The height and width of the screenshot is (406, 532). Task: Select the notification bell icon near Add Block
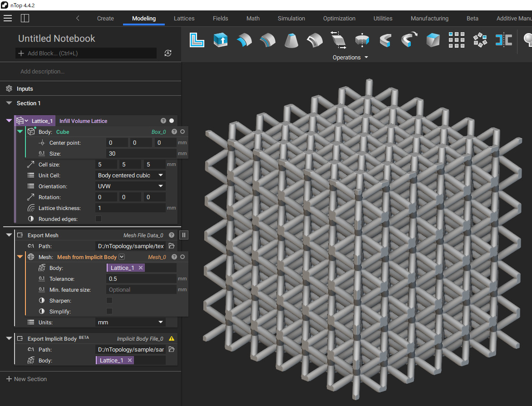[168, 53]
